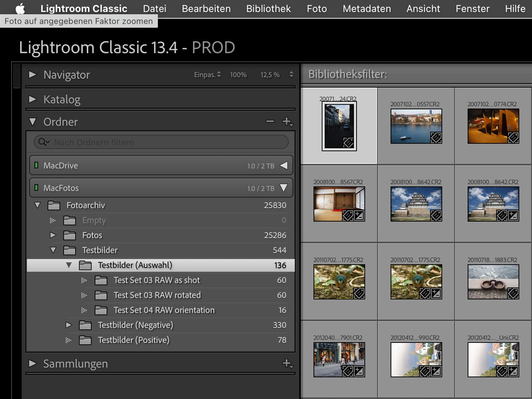Collapse the Ordner panel
Viewport: 532px width, 399px height.
tap(33, 122)
